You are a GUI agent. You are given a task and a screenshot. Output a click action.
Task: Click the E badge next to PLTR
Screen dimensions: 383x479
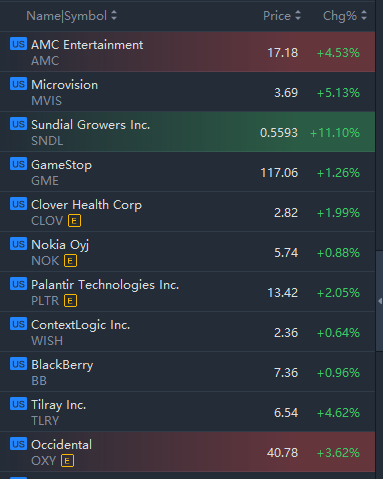[x=70, y=301]
